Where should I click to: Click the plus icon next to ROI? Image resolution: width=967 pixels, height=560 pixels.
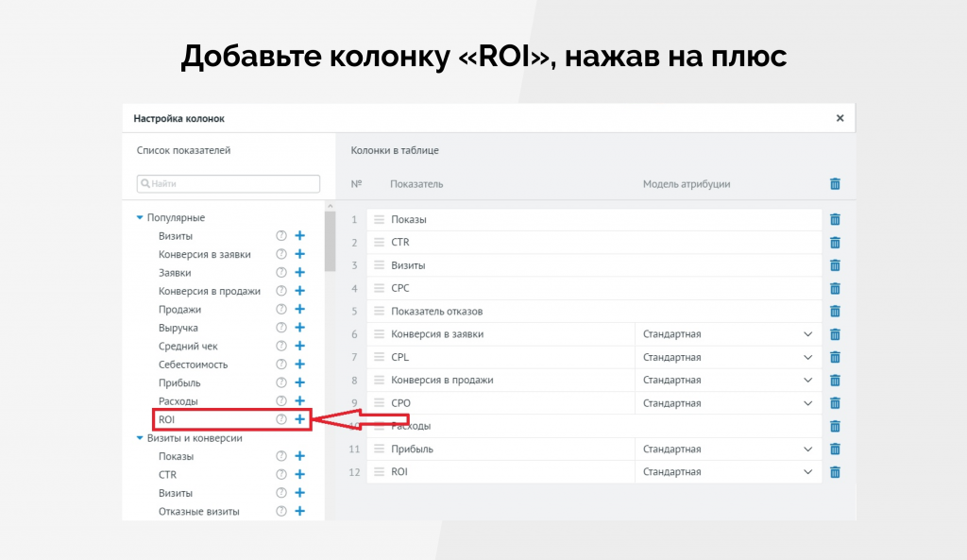pos(299,419)
